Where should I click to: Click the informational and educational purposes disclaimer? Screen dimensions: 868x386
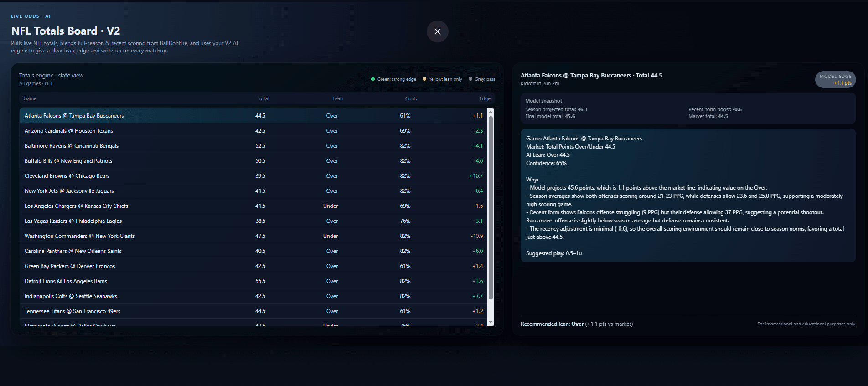[x=806, y=324]
